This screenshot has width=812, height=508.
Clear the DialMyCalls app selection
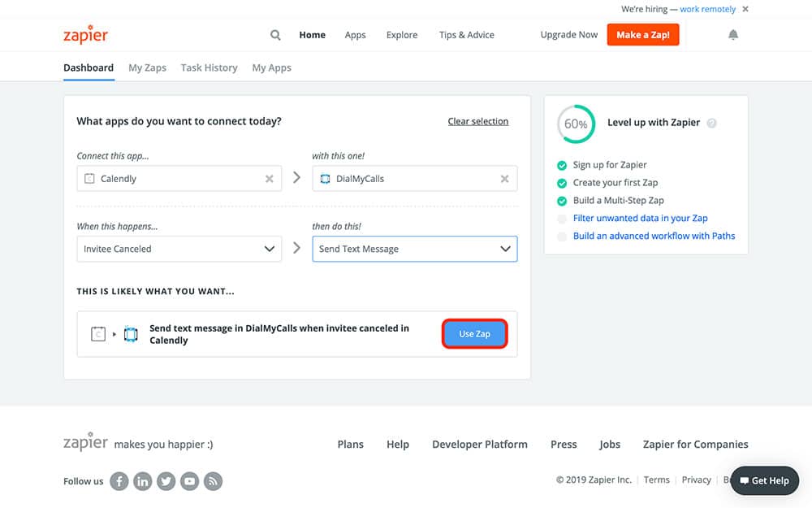[x=504, y=179]
